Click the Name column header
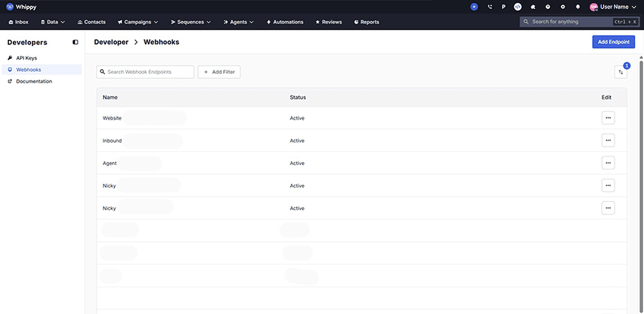 pyautogui.click(x=110, y=98)
